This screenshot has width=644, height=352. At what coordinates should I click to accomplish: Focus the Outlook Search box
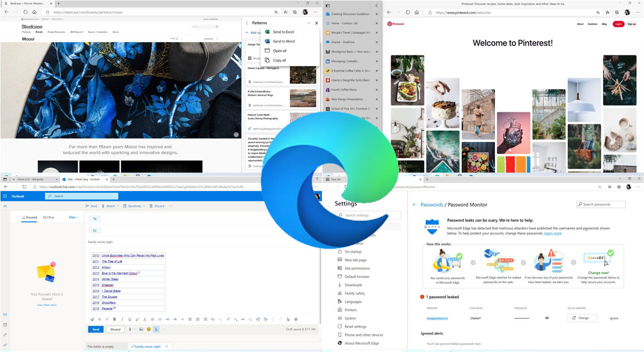point(83,196)
